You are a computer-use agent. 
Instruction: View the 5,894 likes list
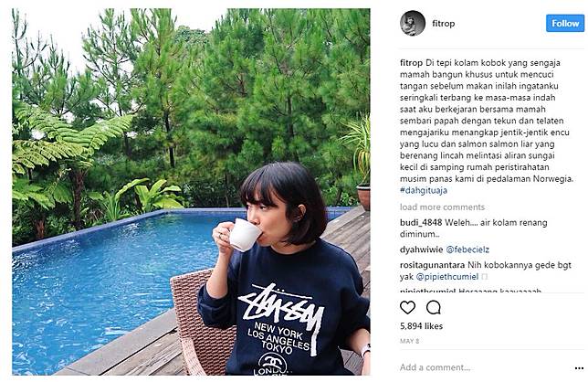(421, 326)
